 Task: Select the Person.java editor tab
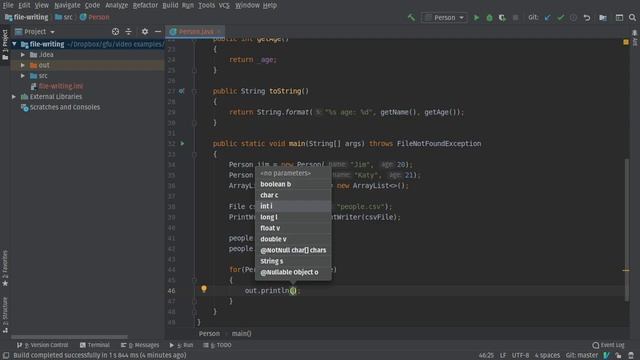click(x=196, y=31)
